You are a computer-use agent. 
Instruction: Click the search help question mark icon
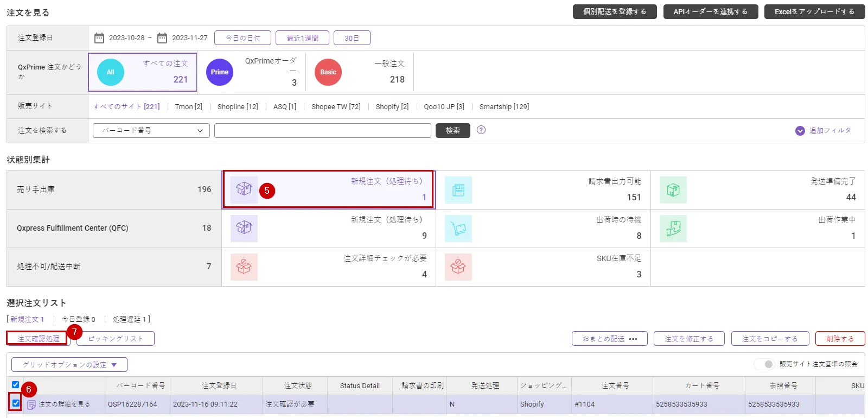[481, 130]
